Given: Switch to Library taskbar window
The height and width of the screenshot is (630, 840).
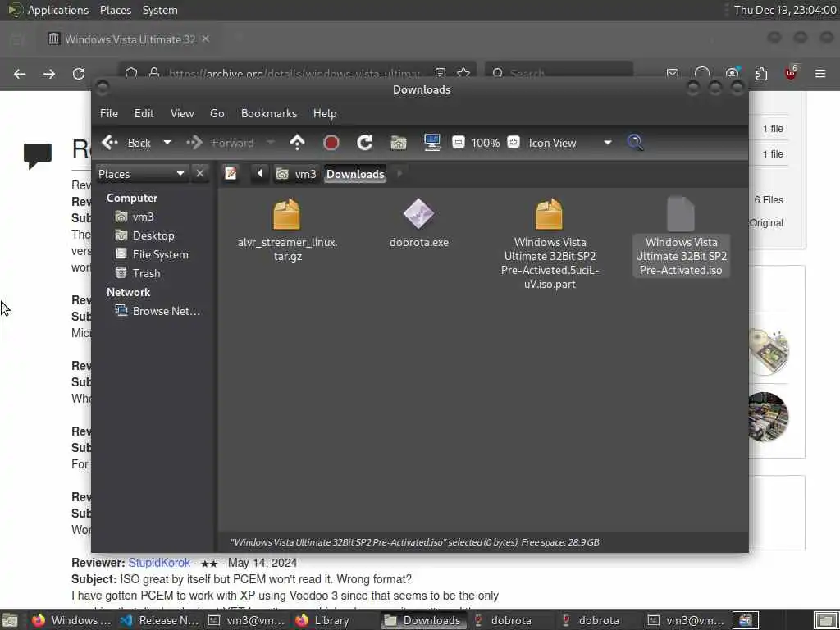Looking at the screenshot, I should click(x=323, y=620).
